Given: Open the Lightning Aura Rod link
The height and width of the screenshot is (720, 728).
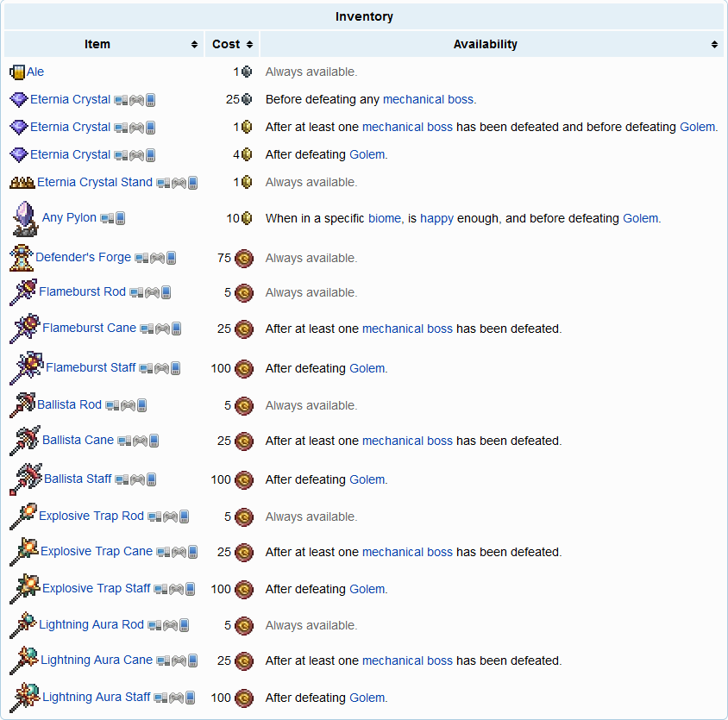Looking at the screenshot, I should (91, 625).
